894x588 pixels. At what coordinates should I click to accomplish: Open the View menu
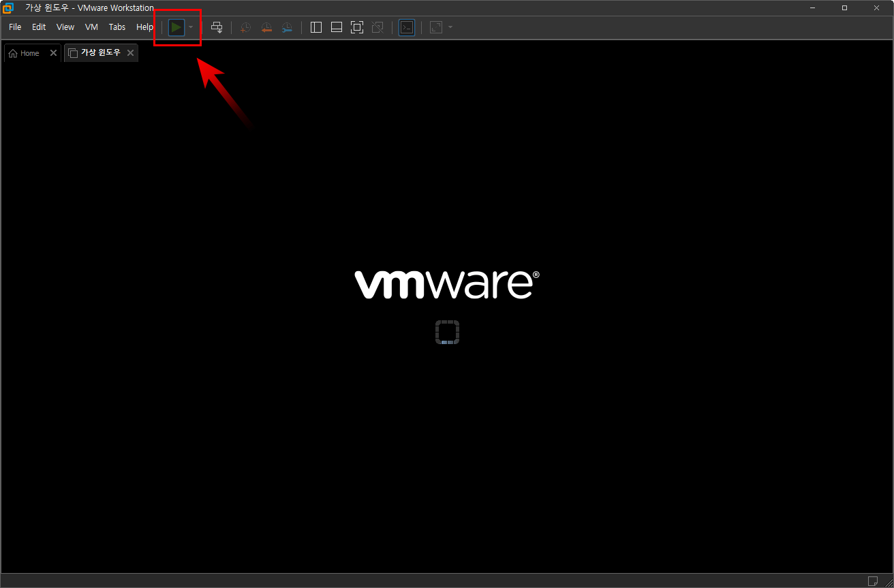65,27
